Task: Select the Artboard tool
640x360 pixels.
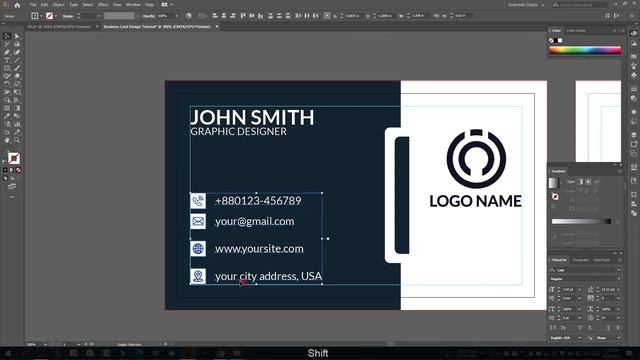Action: click(x=7, y=132)
